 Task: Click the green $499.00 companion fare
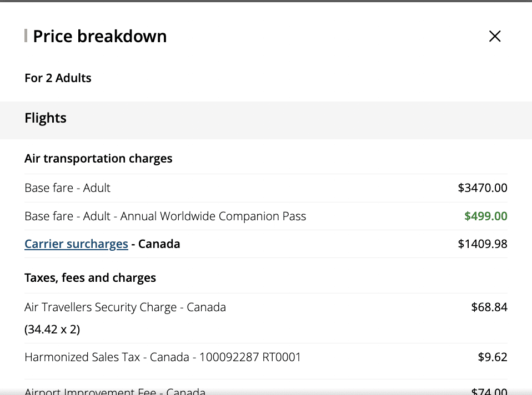coord(485,216)
